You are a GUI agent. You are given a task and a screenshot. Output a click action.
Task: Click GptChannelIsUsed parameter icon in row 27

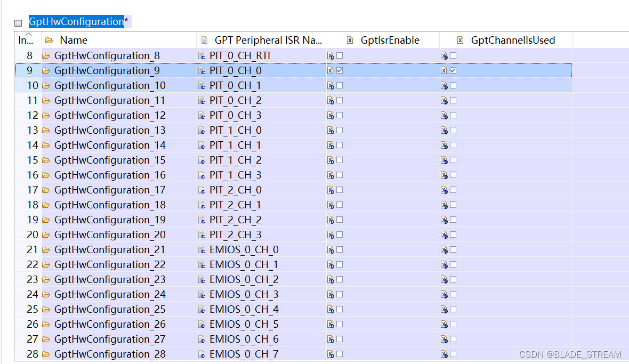444,339
